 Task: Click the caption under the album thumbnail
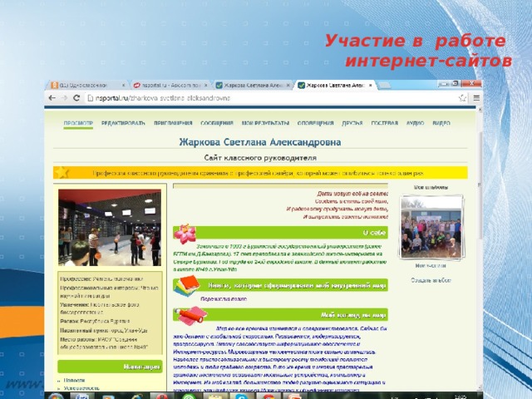(x=431, y=266)
